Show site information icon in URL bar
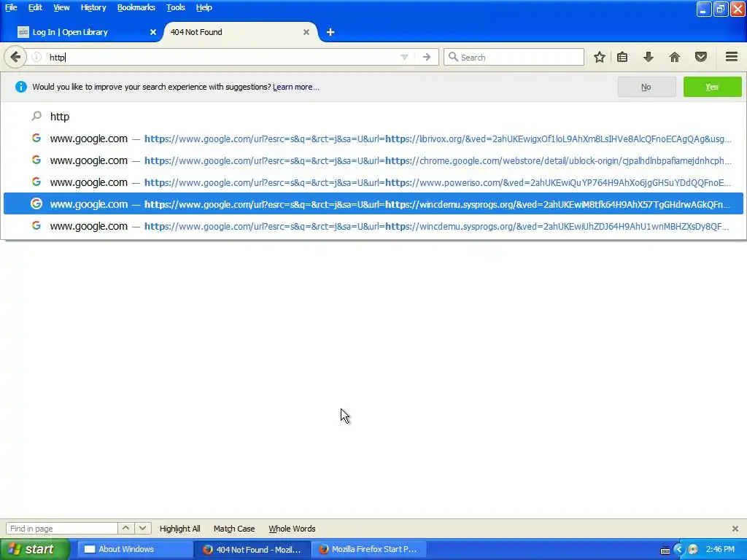The image size is (747, 560). 36,57
